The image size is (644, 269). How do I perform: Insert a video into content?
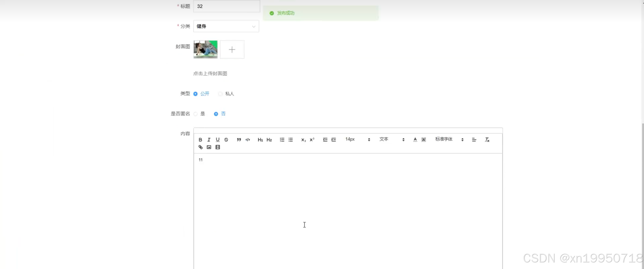coord(217,147)
